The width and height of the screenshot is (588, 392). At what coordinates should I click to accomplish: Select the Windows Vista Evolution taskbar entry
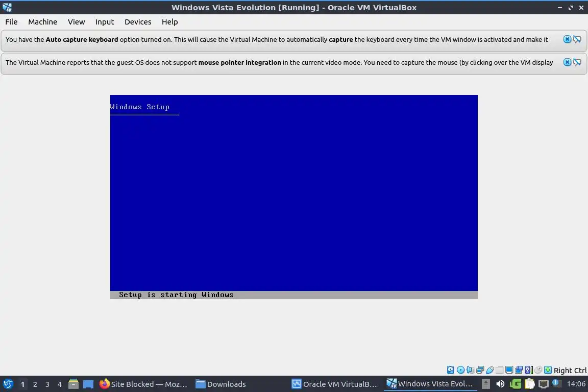pyautogui.click(x=430, y=384)
